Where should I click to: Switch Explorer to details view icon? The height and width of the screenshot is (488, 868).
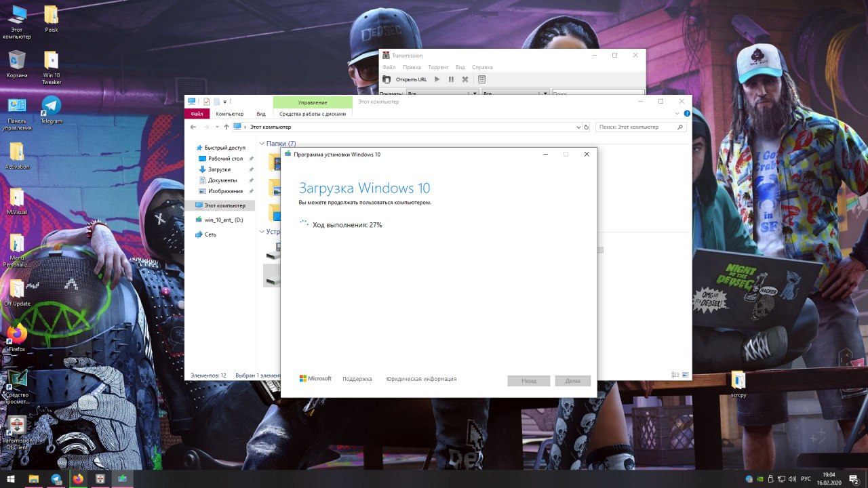(675, 375)
